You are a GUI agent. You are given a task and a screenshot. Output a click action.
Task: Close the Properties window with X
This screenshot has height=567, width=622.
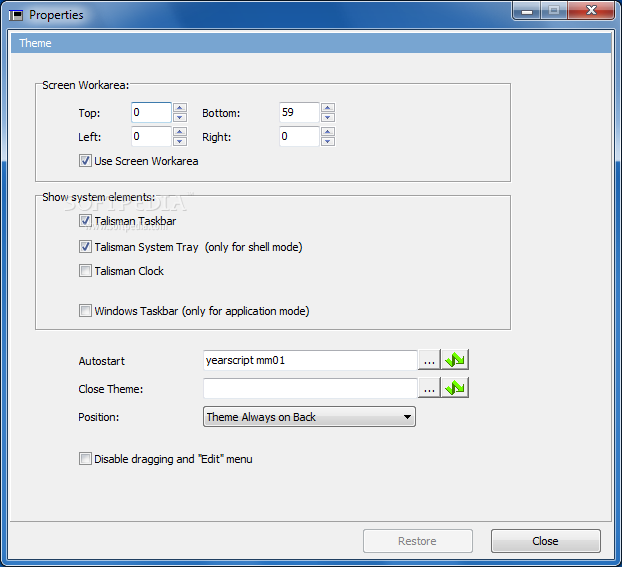[591, 11]
